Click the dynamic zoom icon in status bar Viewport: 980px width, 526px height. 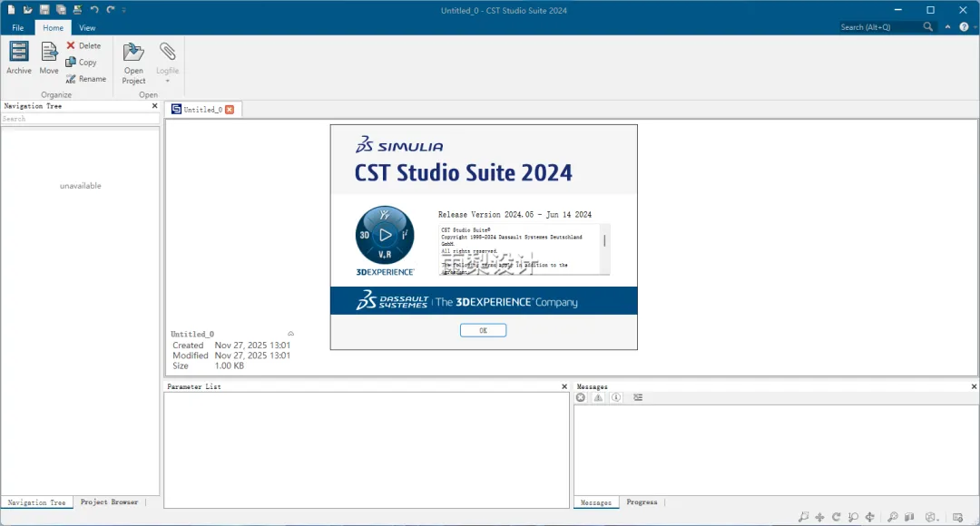[852, 517]
